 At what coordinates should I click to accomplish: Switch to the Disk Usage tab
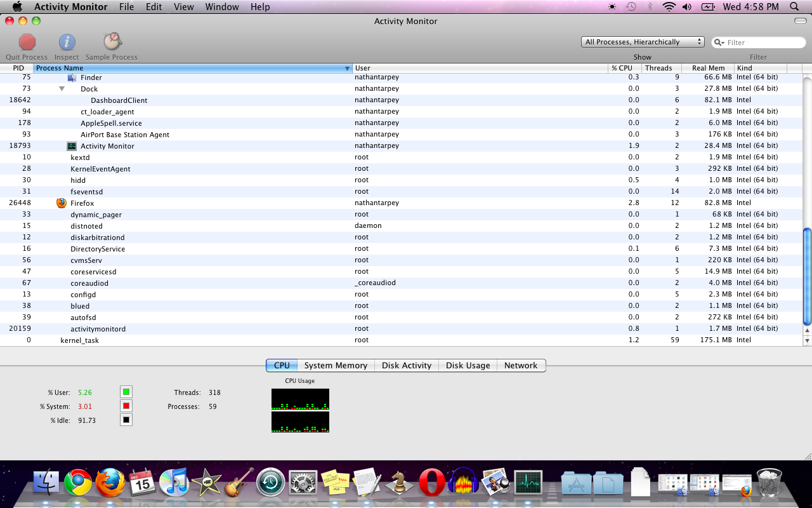click(x=468, y=365)
